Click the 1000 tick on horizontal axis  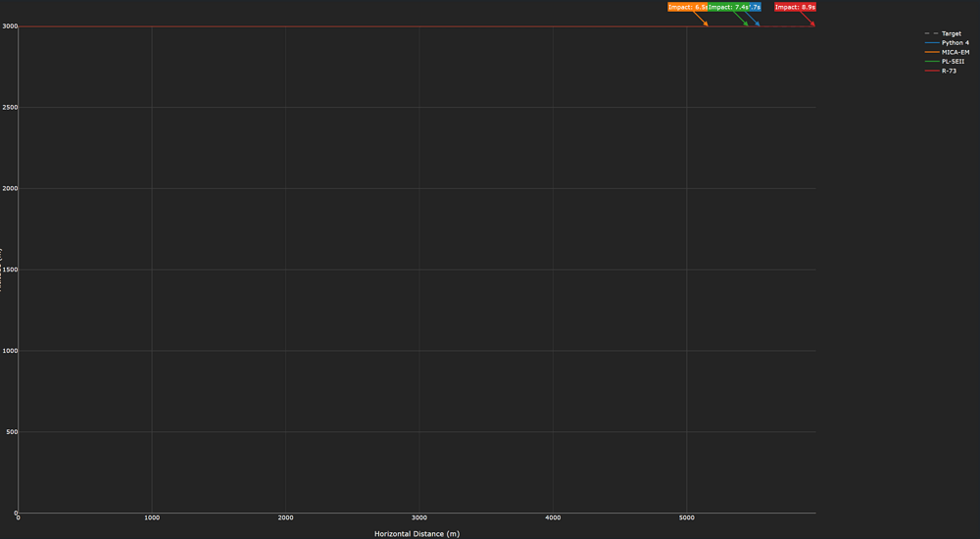(152, 517)
